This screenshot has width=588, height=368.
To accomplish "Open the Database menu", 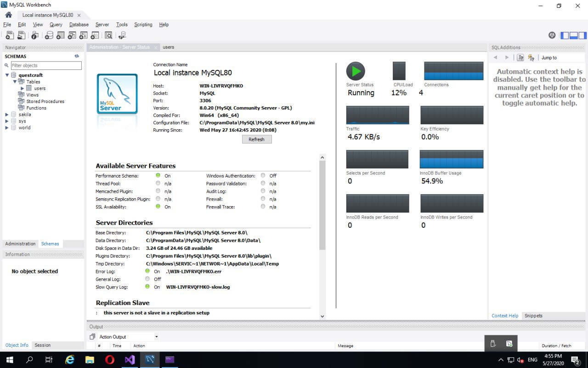I will pyautogui.click(x=79, y=24).
